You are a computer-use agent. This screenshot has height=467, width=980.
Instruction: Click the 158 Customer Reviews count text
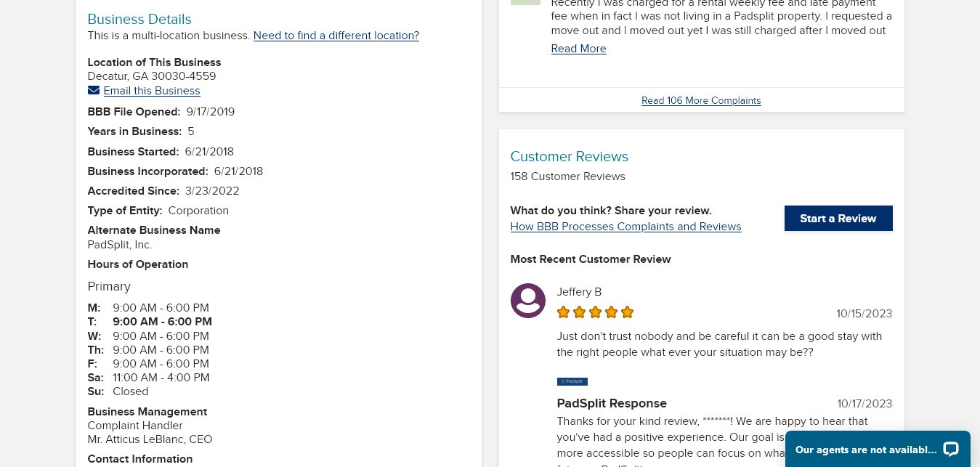[567, 176]
